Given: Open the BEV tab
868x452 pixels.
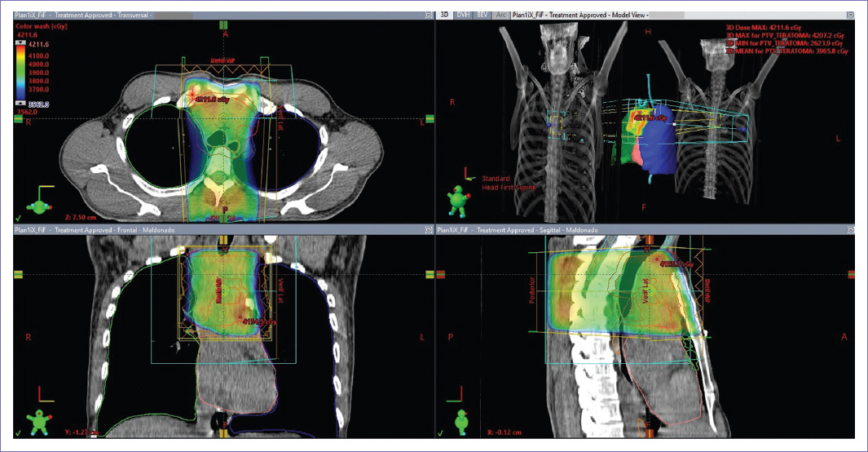Looking at the screenshot, I should click(x=482, y=15).
